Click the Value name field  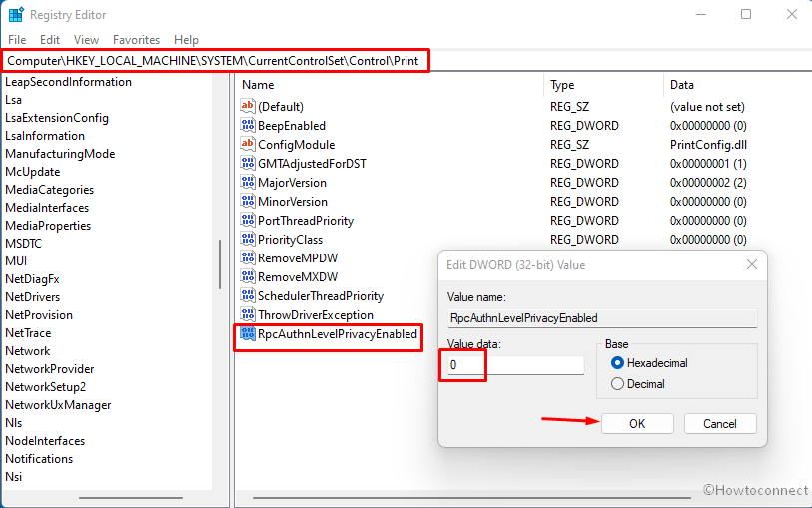tap(602, 318)
